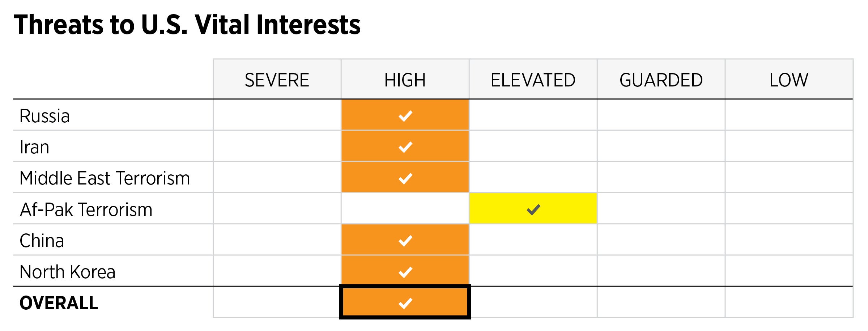Click Middle East Terrorism's HIGH checkmark
This screenshot has width=868, height=331.
coord(405,178)
